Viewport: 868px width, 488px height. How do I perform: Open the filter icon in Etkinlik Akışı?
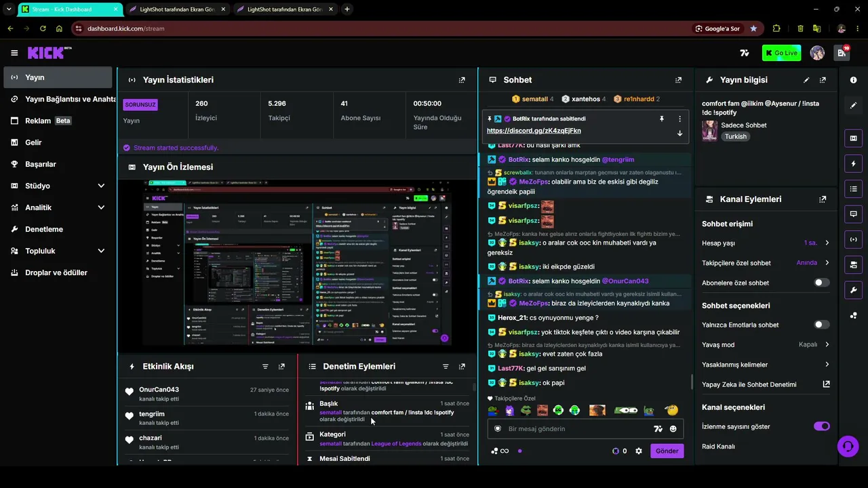tap(265, 367)
